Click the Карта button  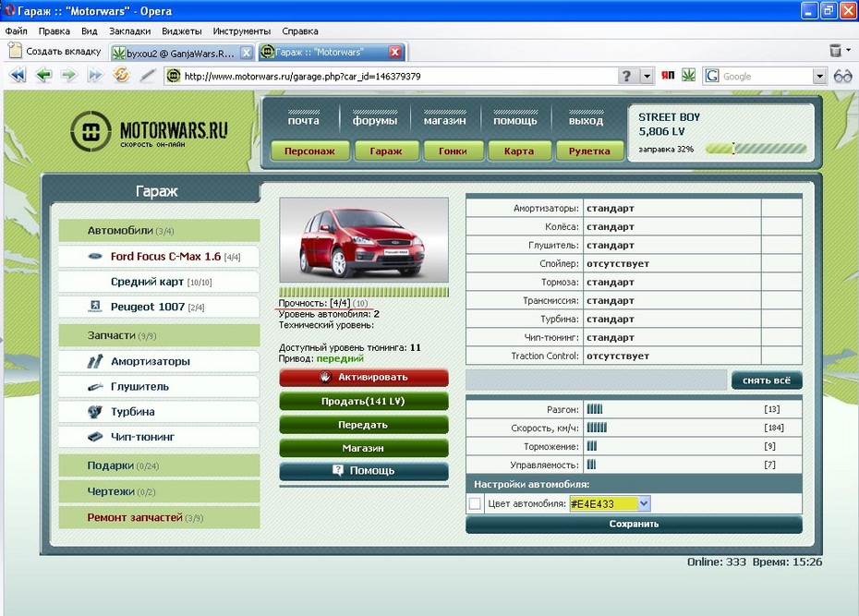tap(519, 151)
